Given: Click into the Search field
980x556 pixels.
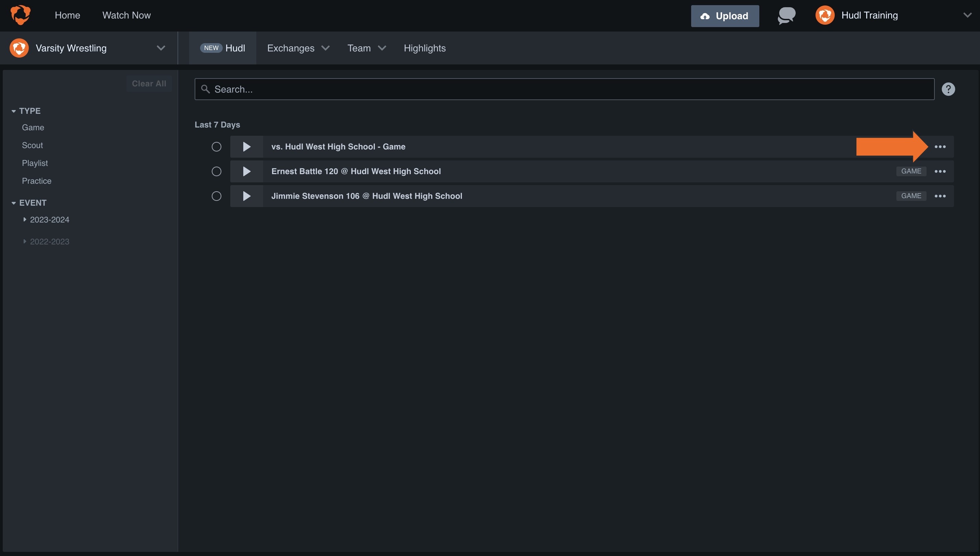Looking at the screenshot, I should (x=564, y=89).
